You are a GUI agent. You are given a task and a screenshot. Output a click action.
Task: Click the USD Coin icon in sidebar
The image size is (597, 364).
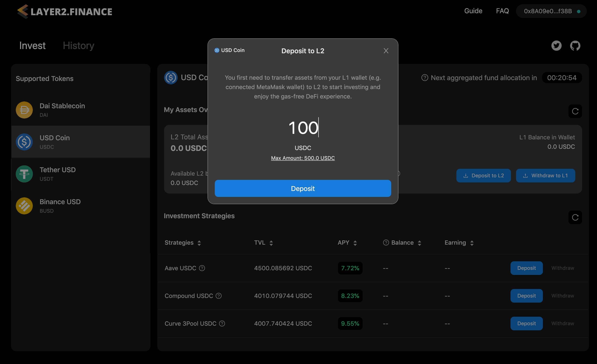tap(24, 142)
